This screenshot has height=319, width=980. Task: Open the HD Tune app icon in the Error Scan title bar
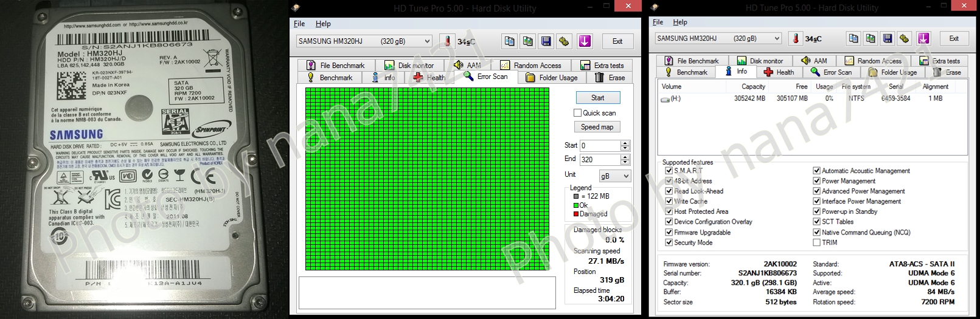pos(296,8)
